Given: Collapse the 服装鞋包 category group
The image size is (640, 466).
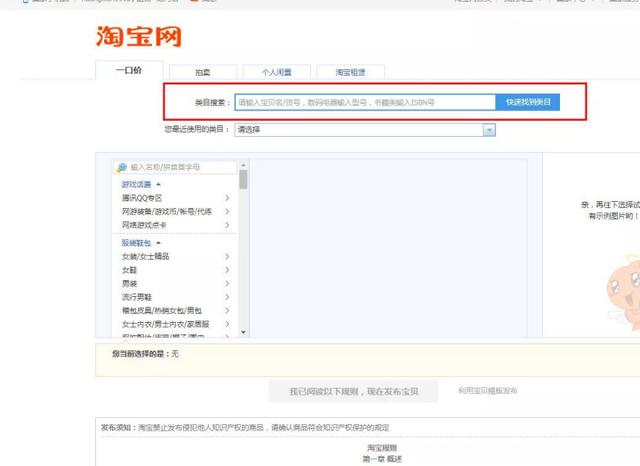Looking at the screenshot, I should [158, 243].
